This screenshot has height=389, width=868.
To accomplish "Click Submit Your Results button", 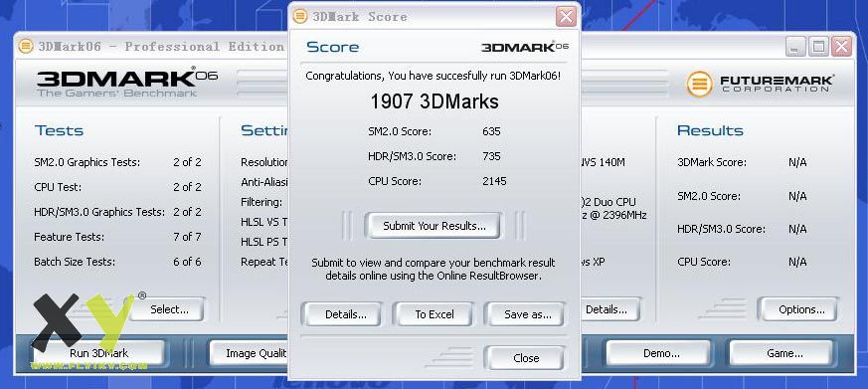I will click(434, 226).
